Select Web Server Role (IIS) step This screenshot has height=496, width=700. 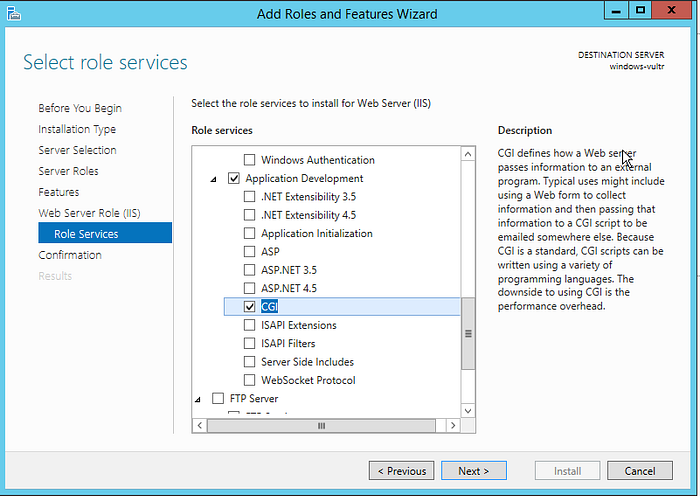tap(89, 213)
